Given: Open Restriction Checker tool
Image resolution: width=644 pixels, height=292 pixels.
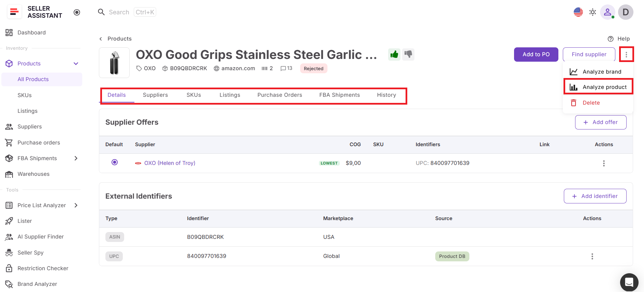Looking at the screenshot, I should point(43,268).
